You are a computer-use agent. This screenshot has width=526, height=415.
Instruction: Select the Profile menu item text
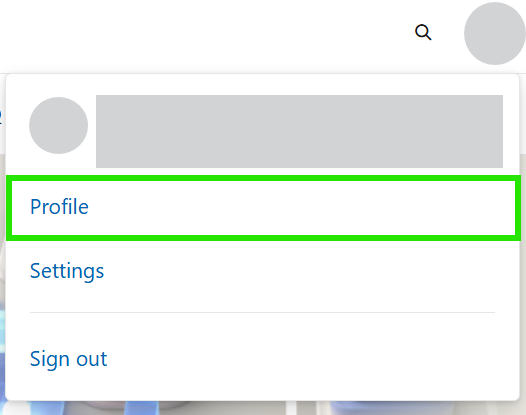click(x=59, y=207)
